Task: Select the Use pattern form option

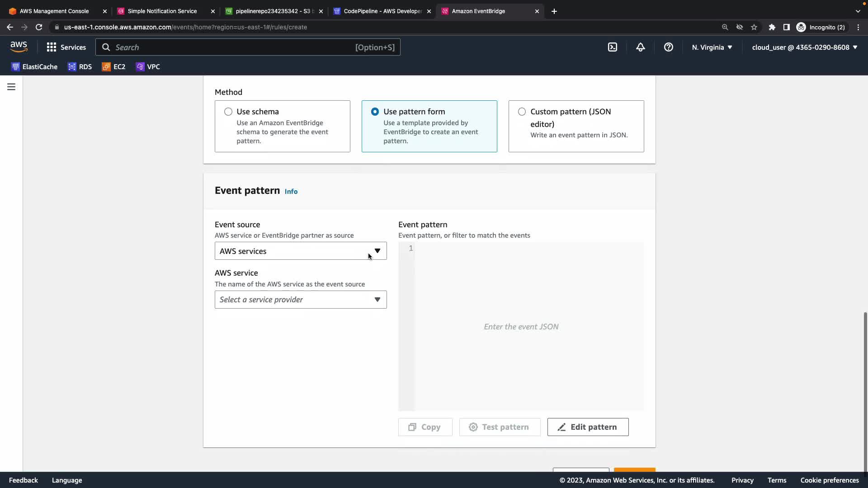Action: click(x=375, y=112)
